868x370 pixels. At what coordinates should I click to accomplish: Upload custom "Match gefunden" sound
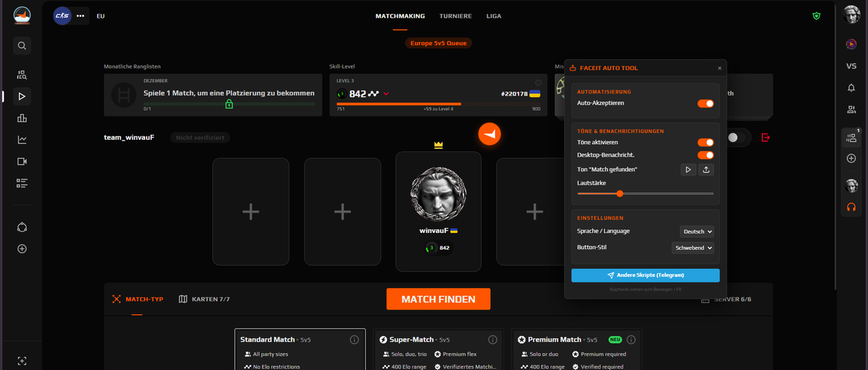pos(706,170)
